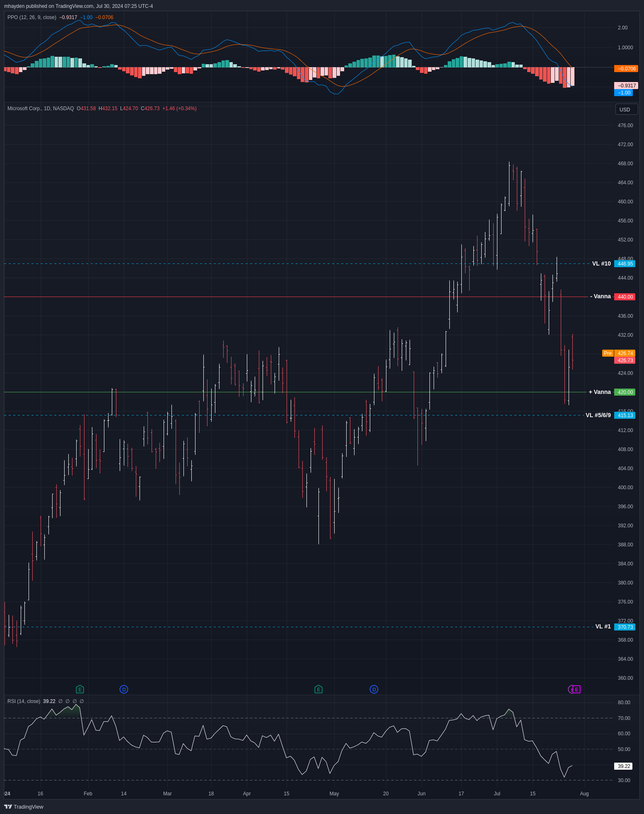Click the 446.95 blue price tag
Screen dimensions: 644x814
tap(625, 264)
